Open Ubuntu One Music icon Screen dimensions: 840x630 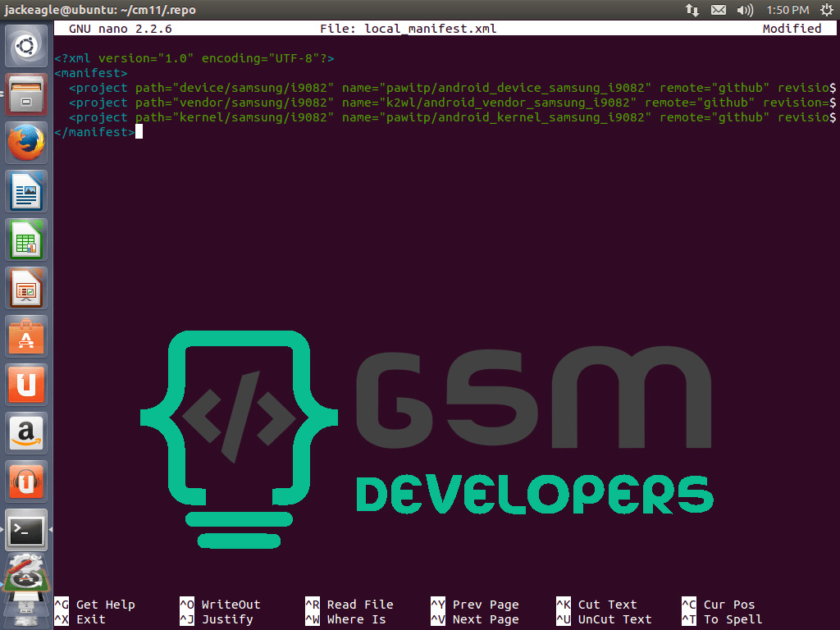26,481
